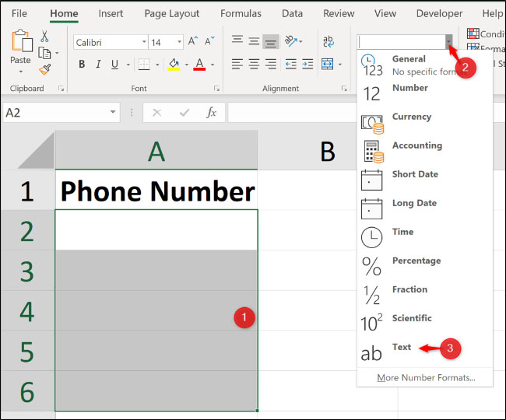Open the Calibri font name dropdown
Viewport: 506px width, 420px height.
(x=144, y=42)
